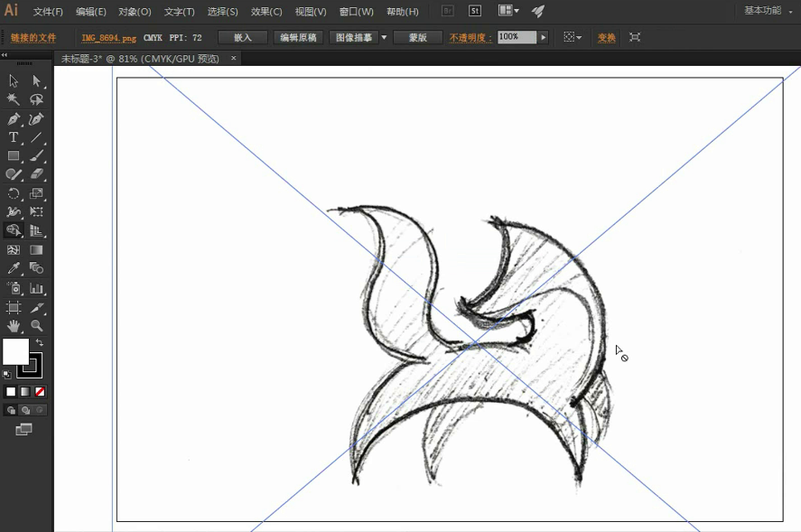Open the 链接的文件 linked file link

pyautogui.click(x=33, y=37)
